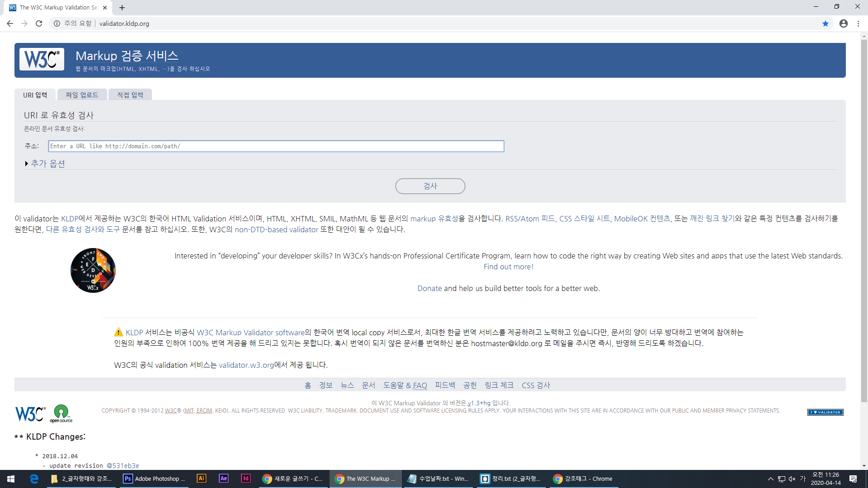Click the bookmark star icon in address bar
The width and height of the screenshot is (868, 488).
(x=826, y=23)
